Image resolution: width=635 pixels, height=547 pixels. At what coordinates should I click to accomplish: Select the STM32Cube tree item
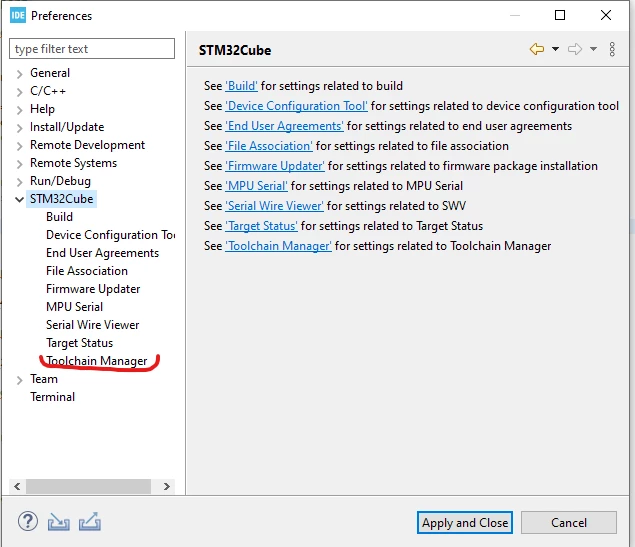click(62, 199)
